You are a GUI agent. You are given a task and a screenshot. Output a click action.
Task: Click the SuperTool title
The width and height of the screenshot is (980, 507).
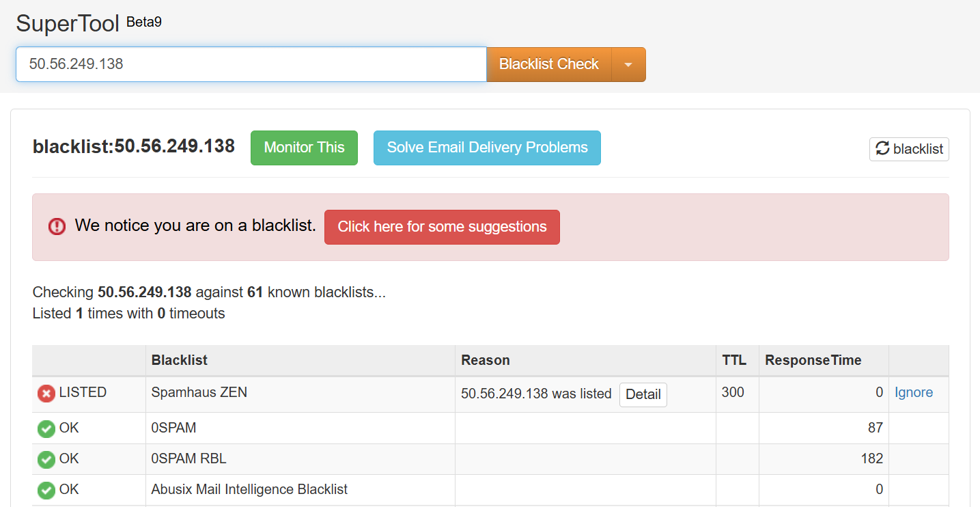click(68, 23)
